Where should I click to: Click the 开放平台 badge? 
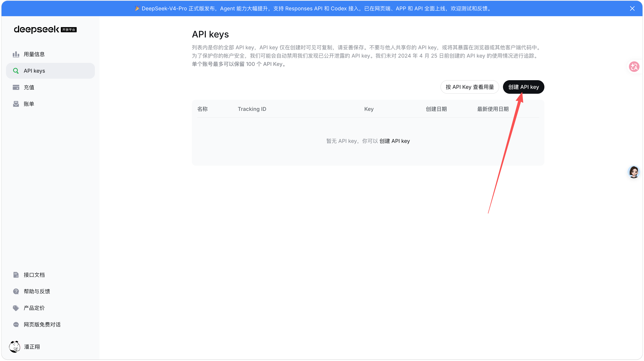pos(69,30)
